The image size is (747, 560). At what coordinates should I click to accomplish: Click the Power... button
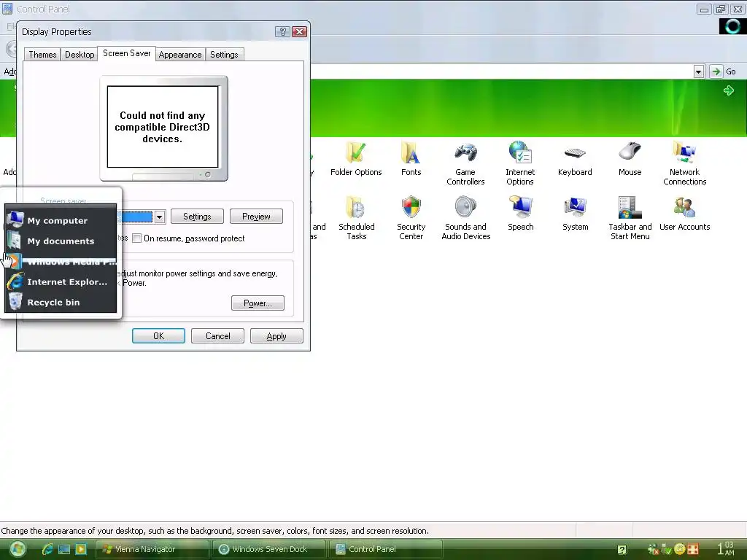(x=258, y=303)
